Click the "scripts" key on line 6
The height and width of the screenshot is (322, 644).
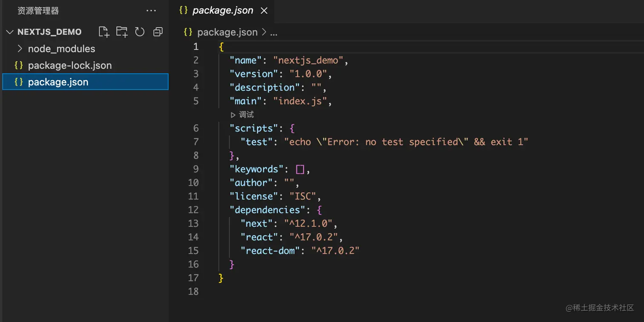tap(254, 128)
